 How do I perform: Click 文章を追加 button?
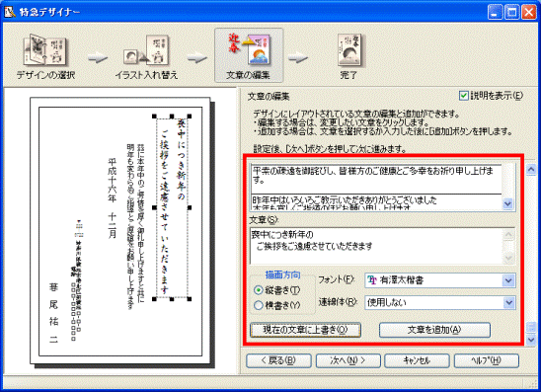point(434,330)
